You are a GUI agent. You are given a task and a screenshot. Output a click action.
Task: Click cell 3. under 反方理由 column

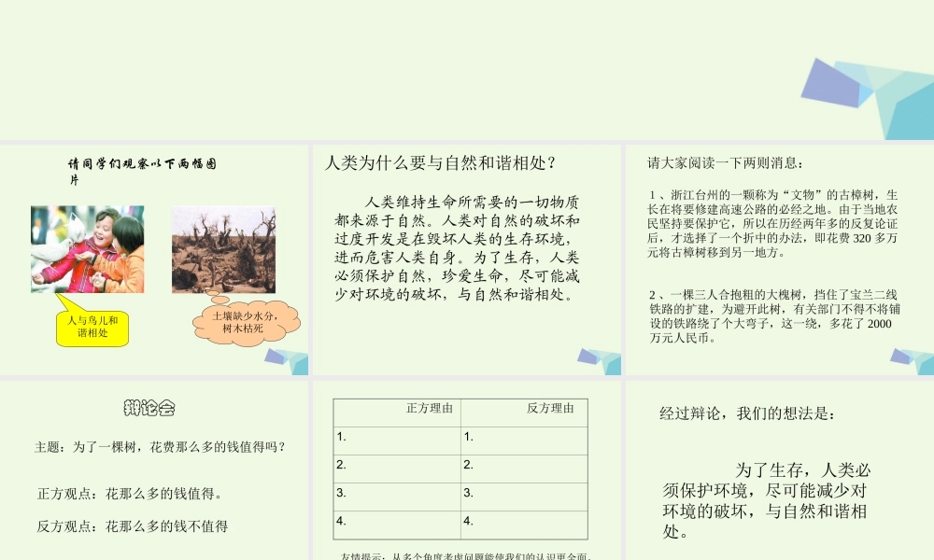(524, 497)
